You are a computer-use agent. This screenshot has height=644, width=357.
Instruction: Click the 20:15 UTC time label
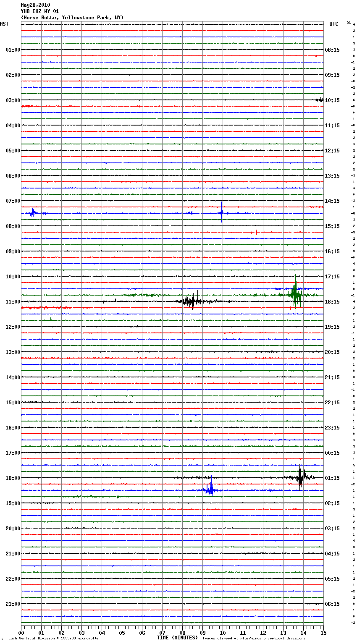click(332, 352)
